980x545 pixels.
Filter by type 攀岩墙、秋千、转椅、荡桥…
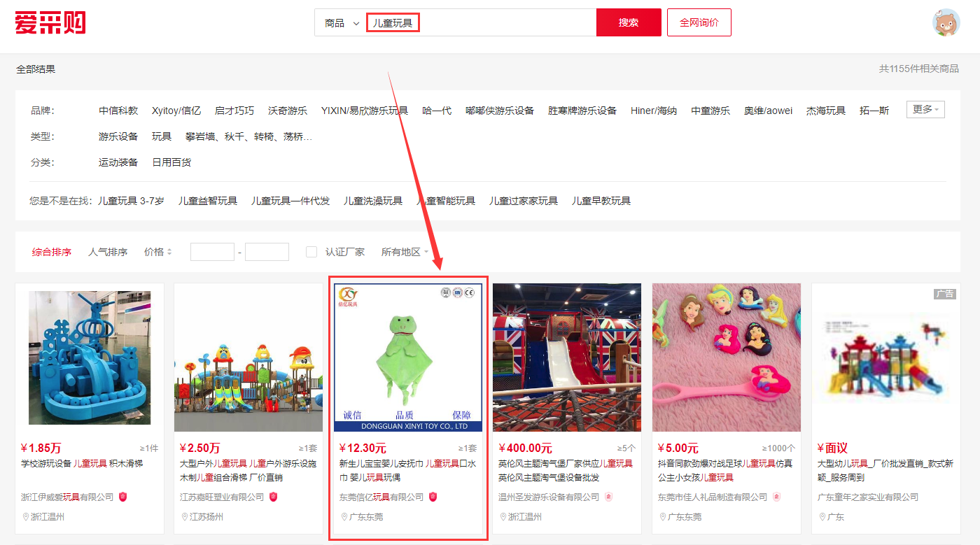pyautogui.click(x=248, y=136)
